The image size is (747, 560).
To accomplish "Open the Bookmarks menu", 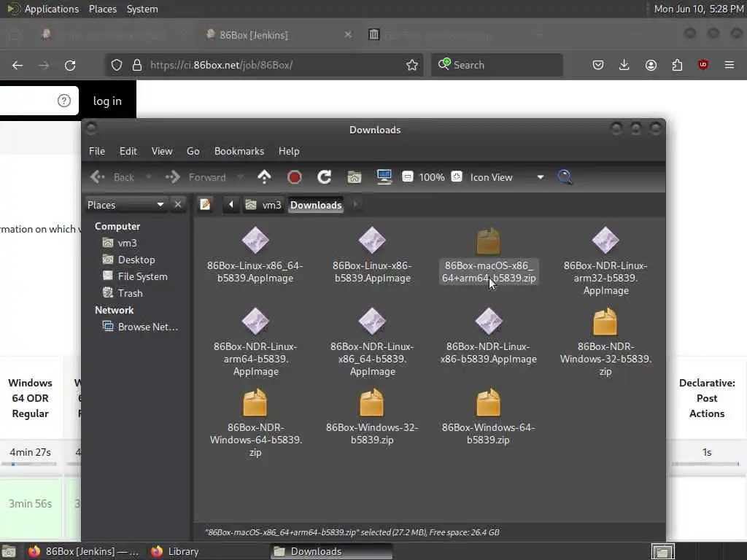I will click(x=239, y=151).
